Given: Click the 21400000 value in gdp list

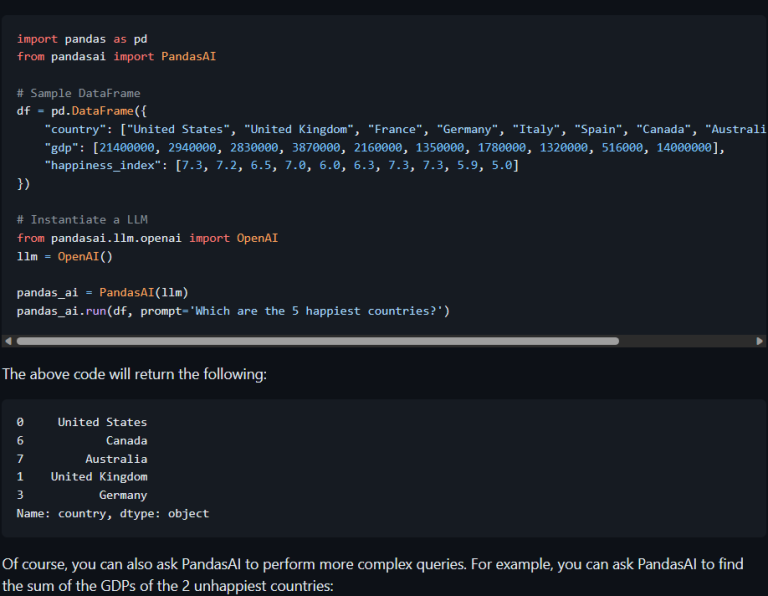Looking at the screenshot, I should pyautogui.click(x=127, y=147).
